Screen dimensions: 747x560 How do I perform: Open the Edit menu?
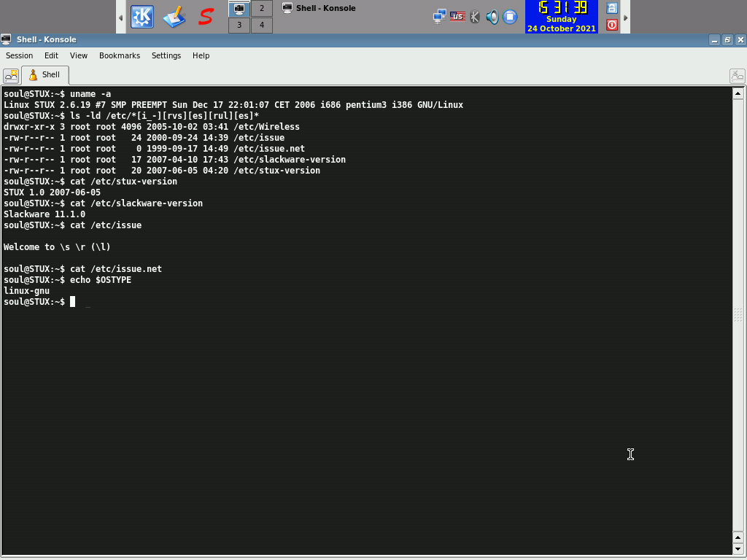51,55
